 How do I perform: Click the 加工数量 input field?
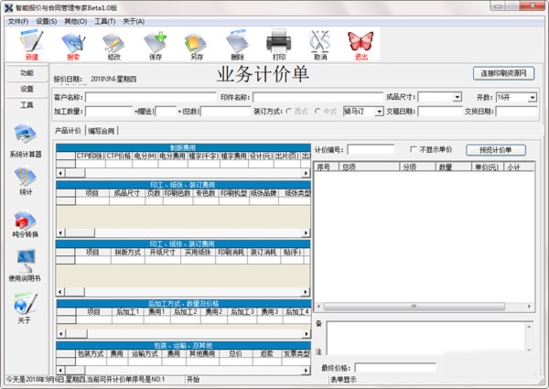[109, 111]
